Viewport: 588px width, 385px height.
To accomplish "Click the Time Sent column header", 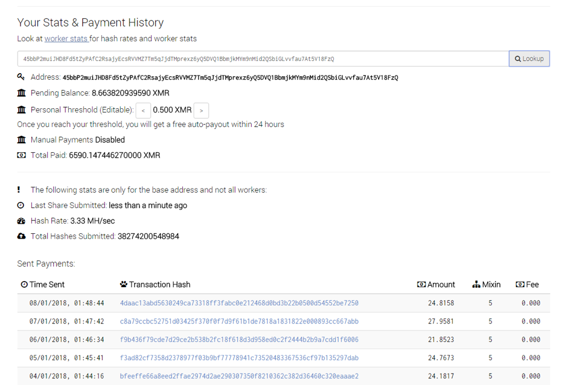I will pos(43,284).
